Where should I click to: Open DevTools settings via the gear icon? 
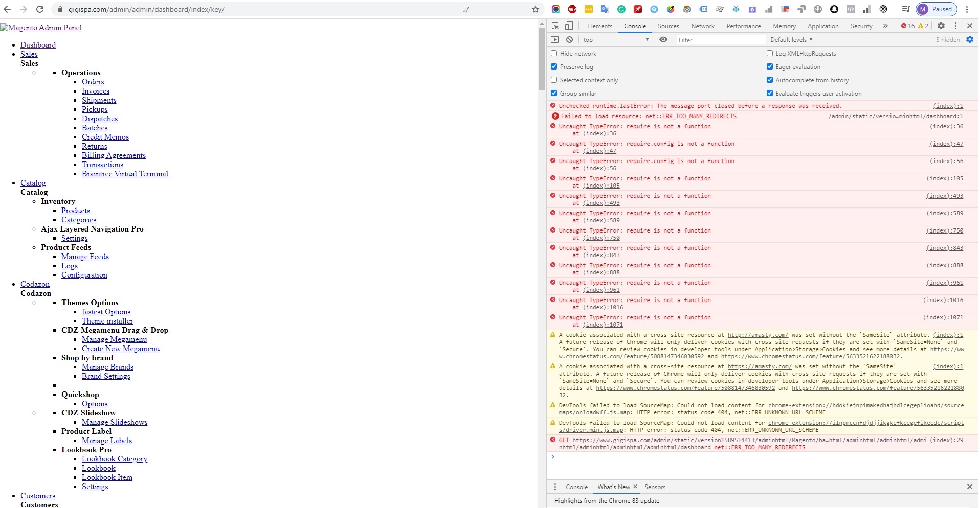pos(941,26)
